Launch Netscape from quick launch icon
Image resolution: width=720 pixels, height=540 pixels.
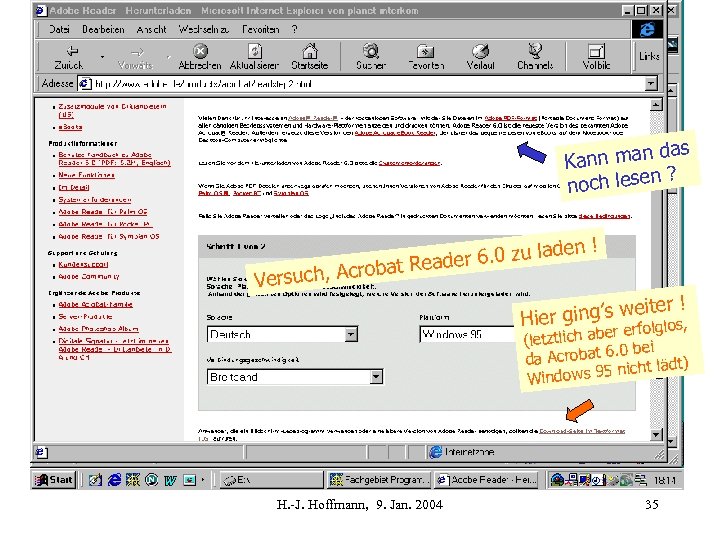[152, 480]
